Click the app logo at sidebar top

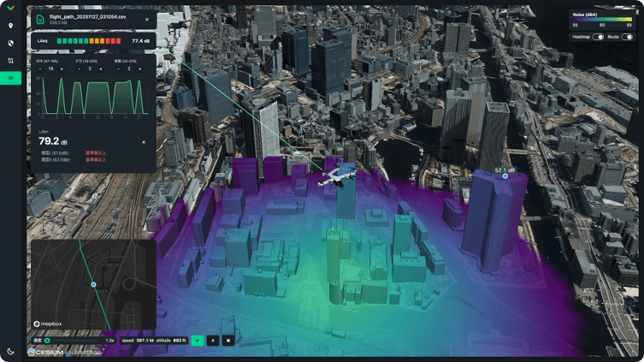pyautogui.click(x=11, y=8)
